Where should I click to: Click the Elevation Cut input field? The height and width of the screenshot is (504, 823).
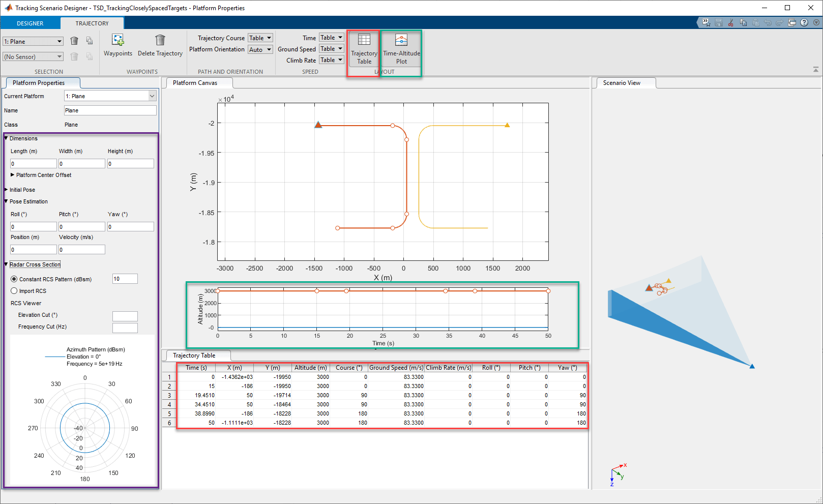click(125, 316)
